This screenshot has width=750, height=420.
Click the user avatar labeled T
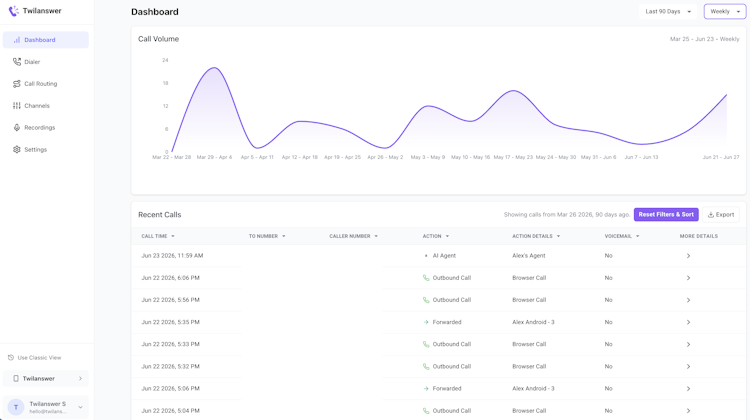[16, 407]
